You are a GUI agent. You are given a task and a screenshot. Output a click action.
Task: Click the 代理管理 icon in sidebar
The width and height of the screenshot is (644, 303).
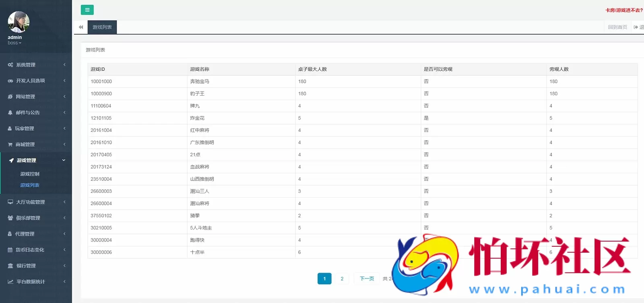[10, 234]
